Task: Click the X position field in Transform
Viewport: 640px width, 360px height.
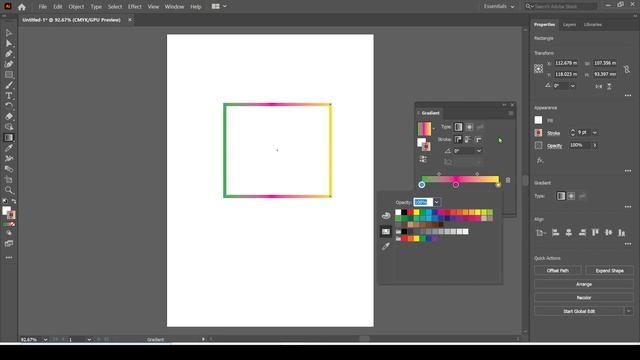Action: (x=566, y=63)
